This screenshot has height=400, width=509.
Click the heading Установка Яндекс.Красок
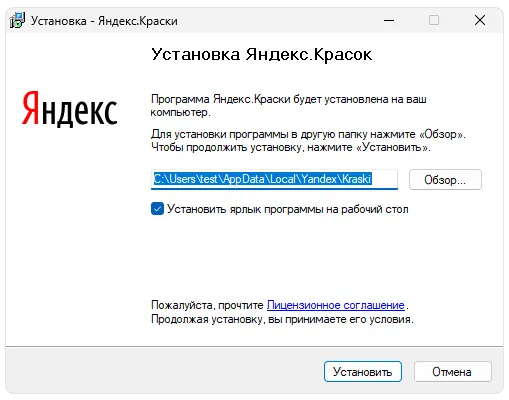[x=262, y=54]
